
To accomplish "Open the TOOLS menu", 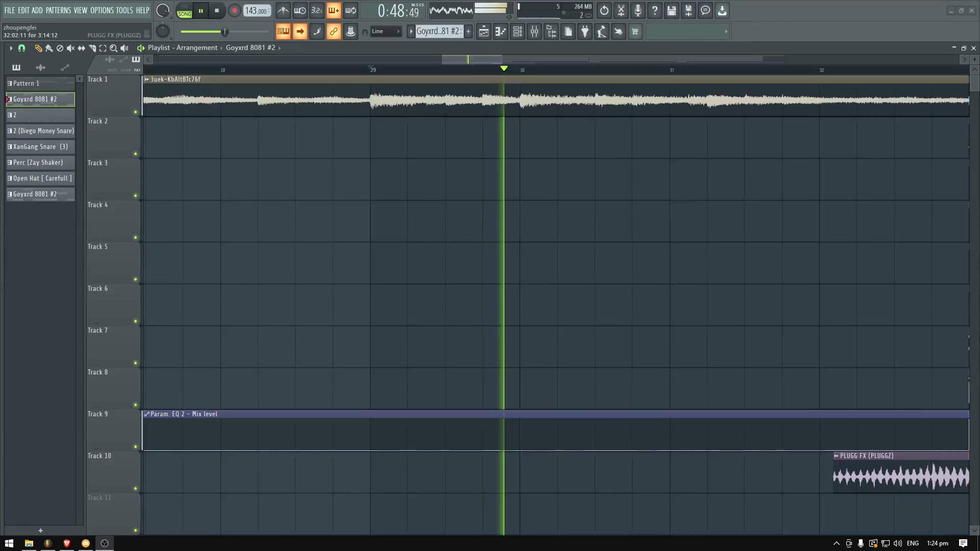I will (x=124, y=10).
